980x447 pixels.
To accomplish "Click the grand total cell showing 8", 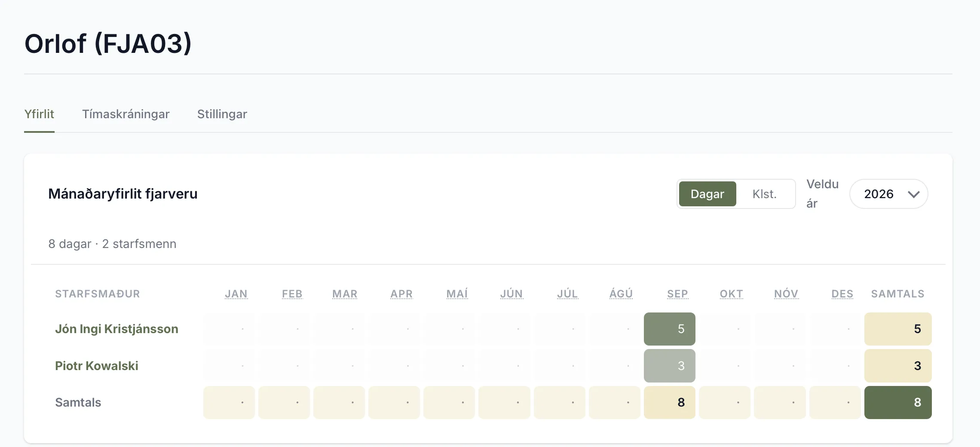I will pyautogui.click(x=898, y=402).
